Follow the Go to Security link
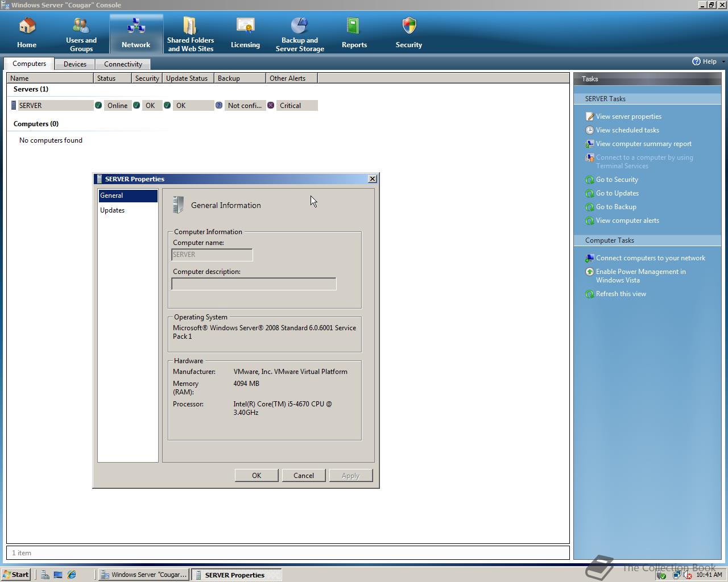 click(617, 180)
